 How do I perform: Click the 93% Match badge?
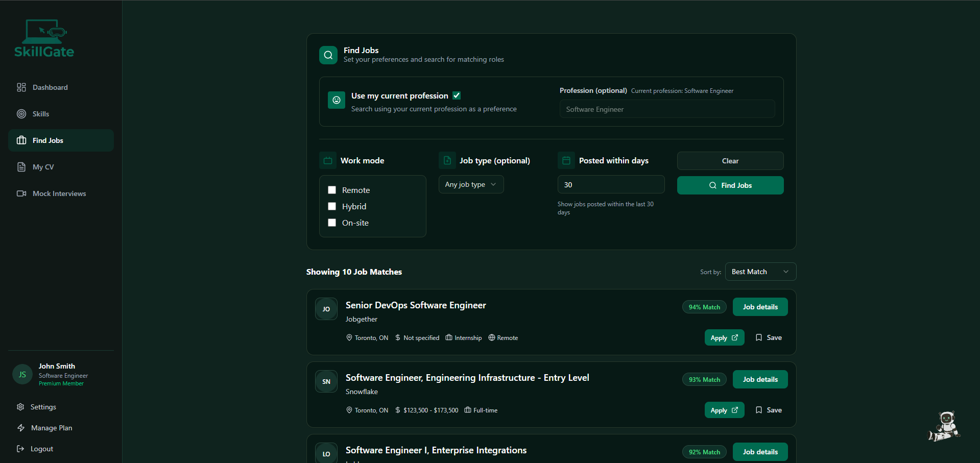(704, 379)
